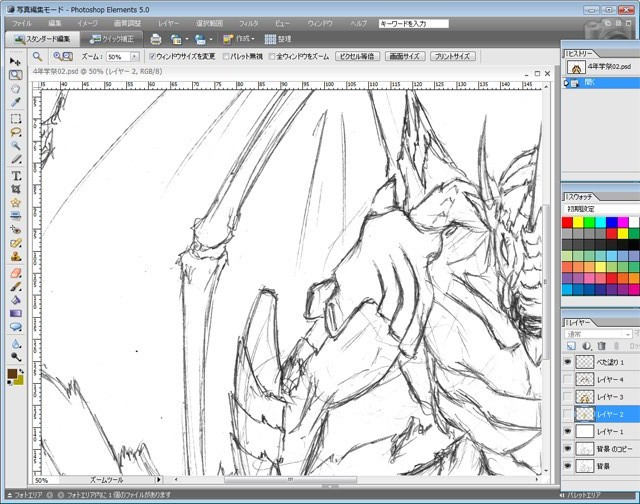Enable the パレット無視 checkbox
640x504 pixels.
pos(226,57)
